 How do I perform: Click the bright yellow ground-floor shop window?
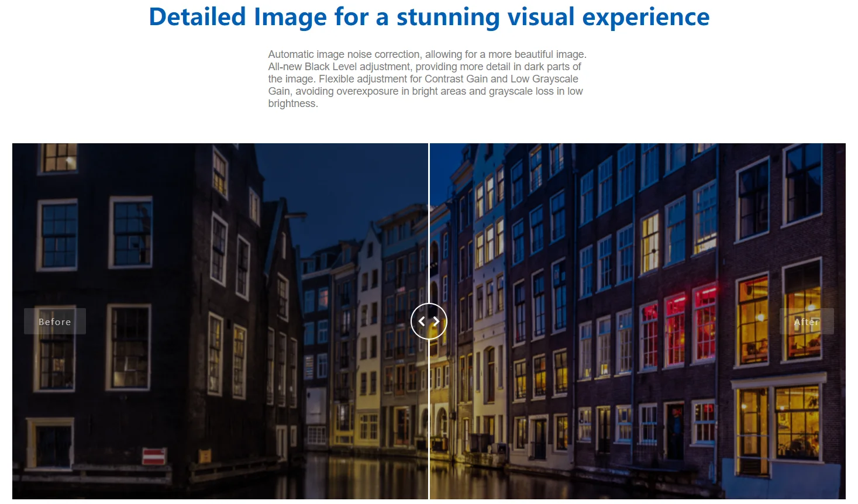(x=797, y=421)
